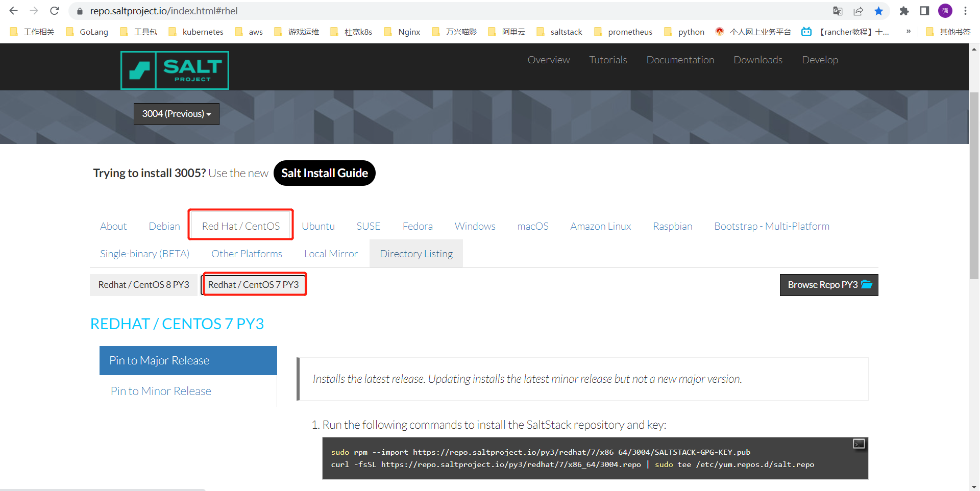Open the prometheus bookmark folder

(x=623, y=32)
